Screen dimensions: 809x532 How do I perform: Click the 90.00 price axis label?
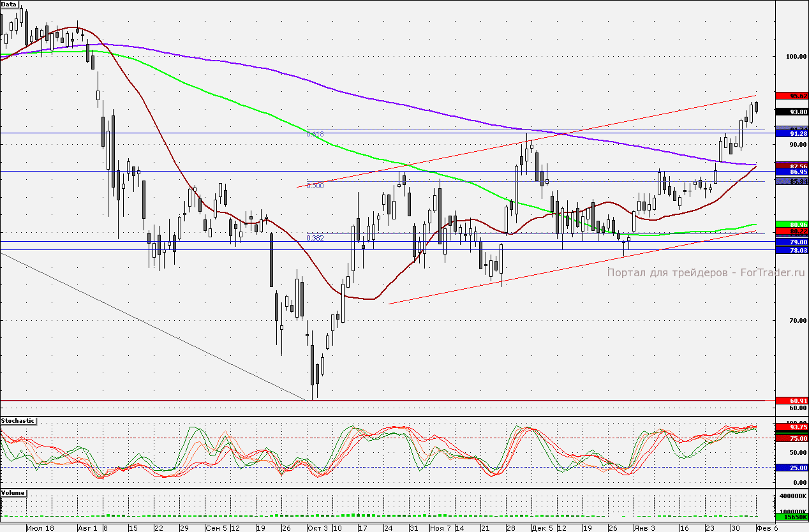coord(799,145)
